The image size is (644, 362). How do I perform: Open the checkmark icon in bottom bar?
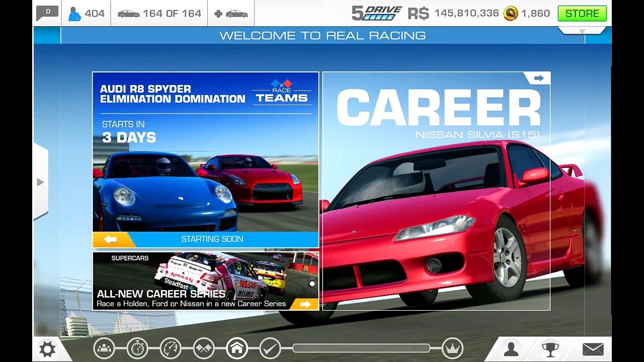pos(270,348)
